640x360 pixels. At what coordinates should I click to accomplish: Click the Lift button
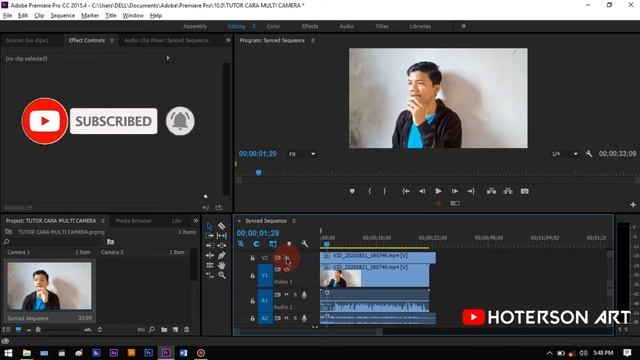point(491,191)
